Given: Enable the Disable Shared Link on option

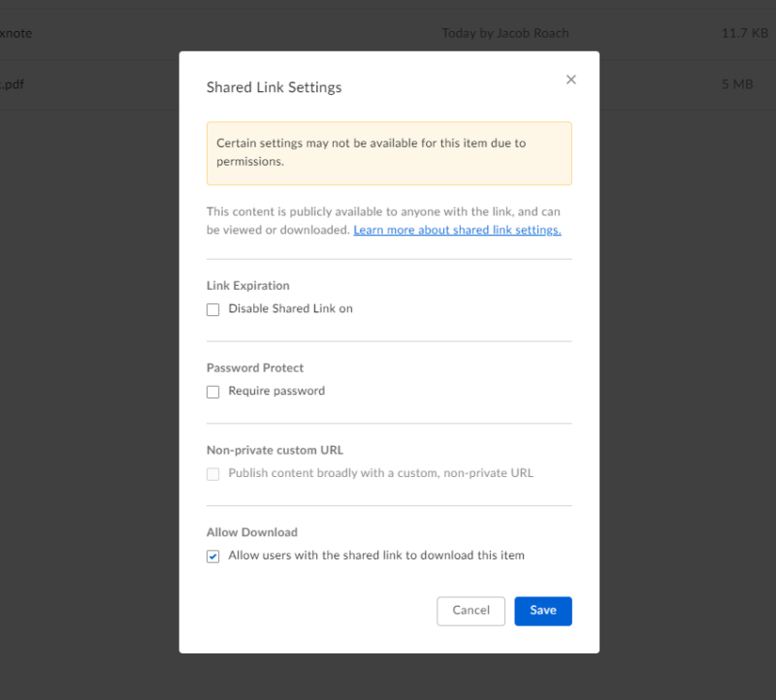Looking at the screenshot, I should tap(212, 309).
